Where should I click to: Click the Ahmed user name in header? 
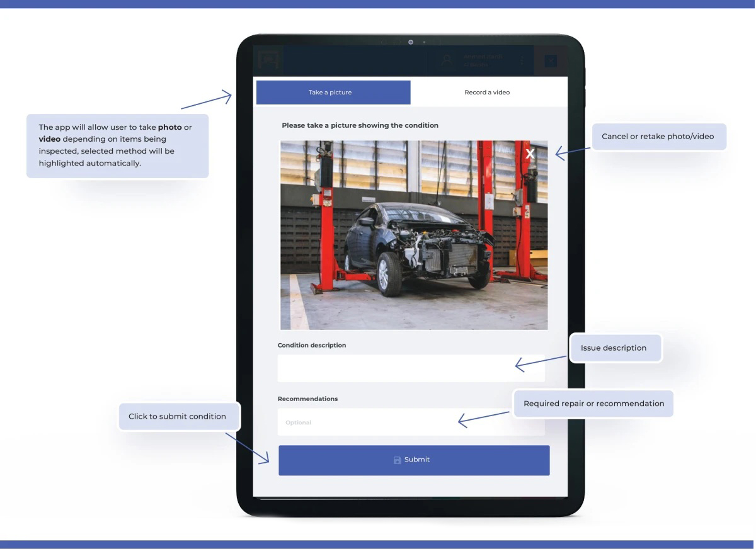coord(483,57)
